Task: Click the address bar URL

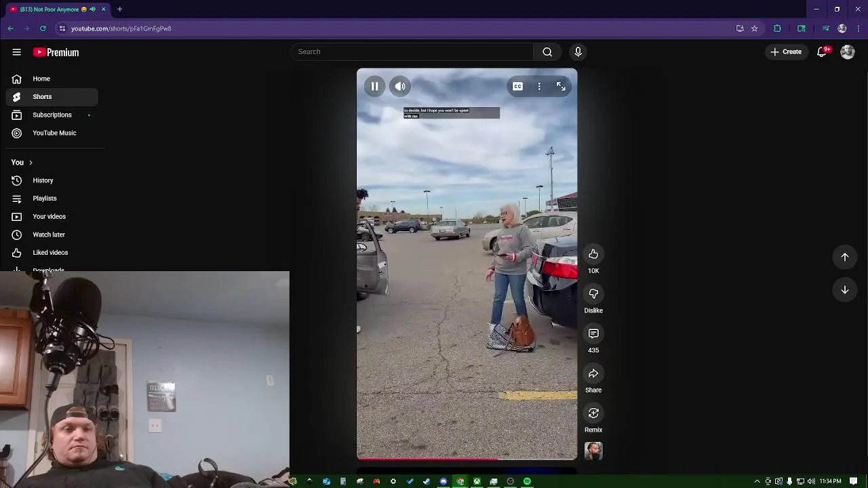Action: tap(121, 28)
